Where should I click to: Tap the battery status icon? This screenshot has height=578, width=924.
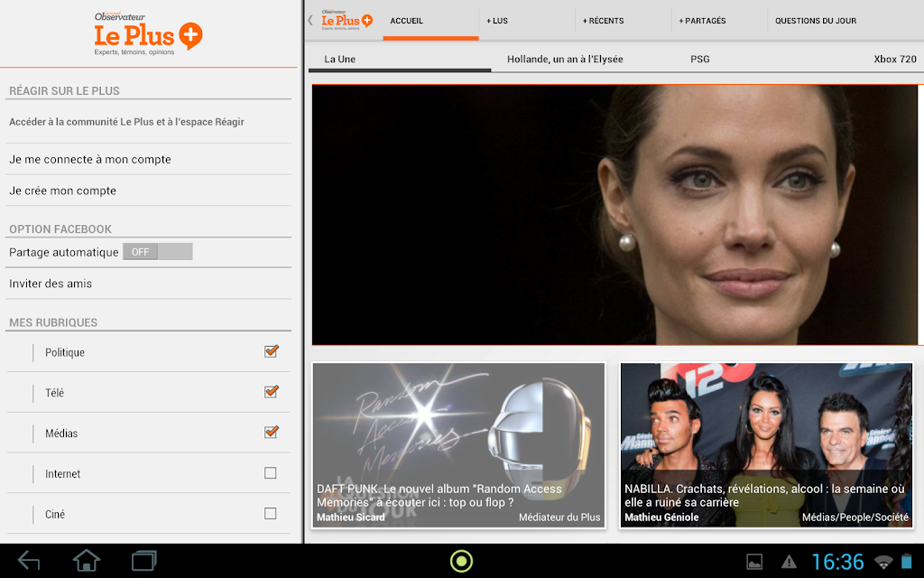(906, 561)
